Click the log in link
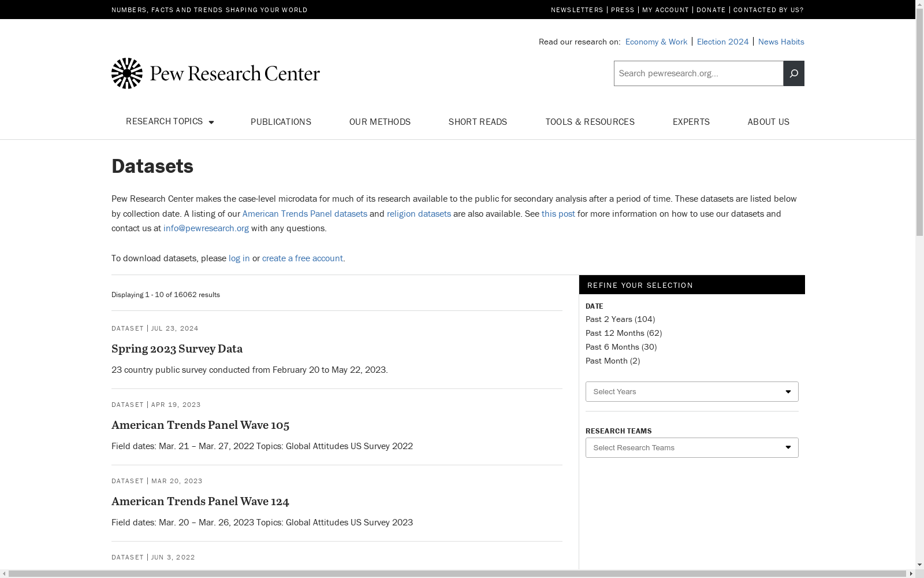This screenshot has height=578, width=924. point(239,258)
